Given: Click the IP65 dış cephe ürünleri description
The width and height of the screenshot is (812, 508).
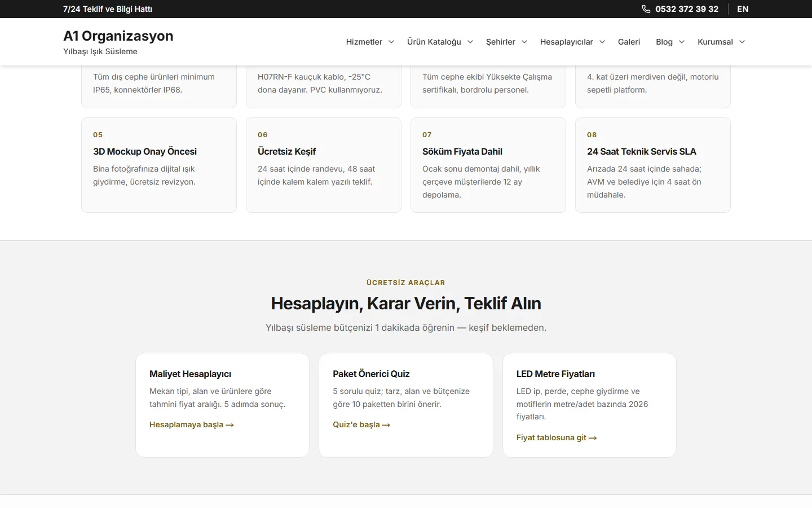Looking at the screenshot, I should [x=154, y=83].
